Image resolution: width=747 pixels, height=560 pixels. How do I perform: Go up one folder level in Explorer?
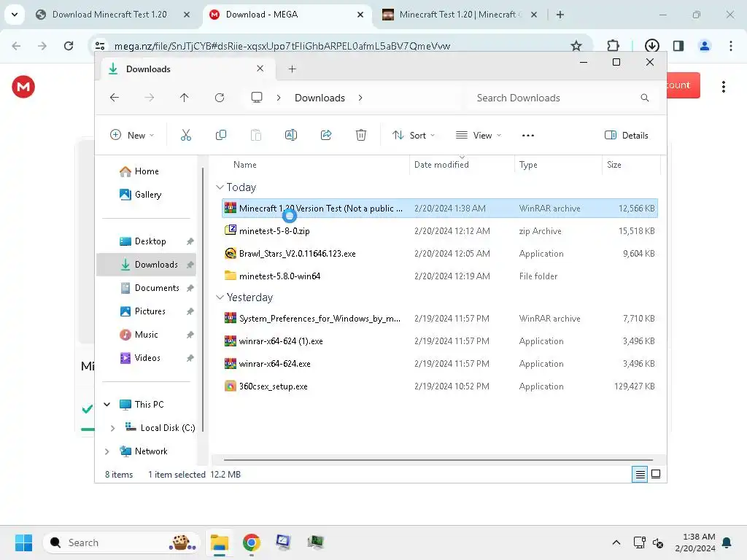click(x=185, y=98)
